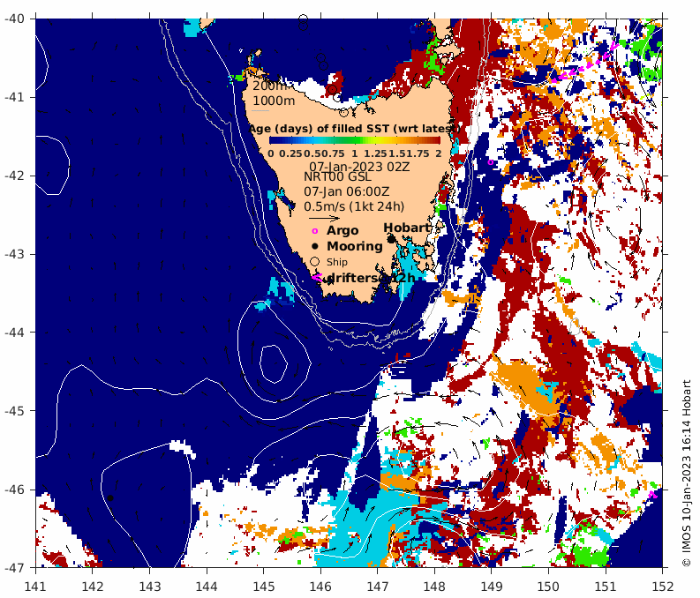
Task: Click the color bar value 2 label
Action: coord(439,153)
